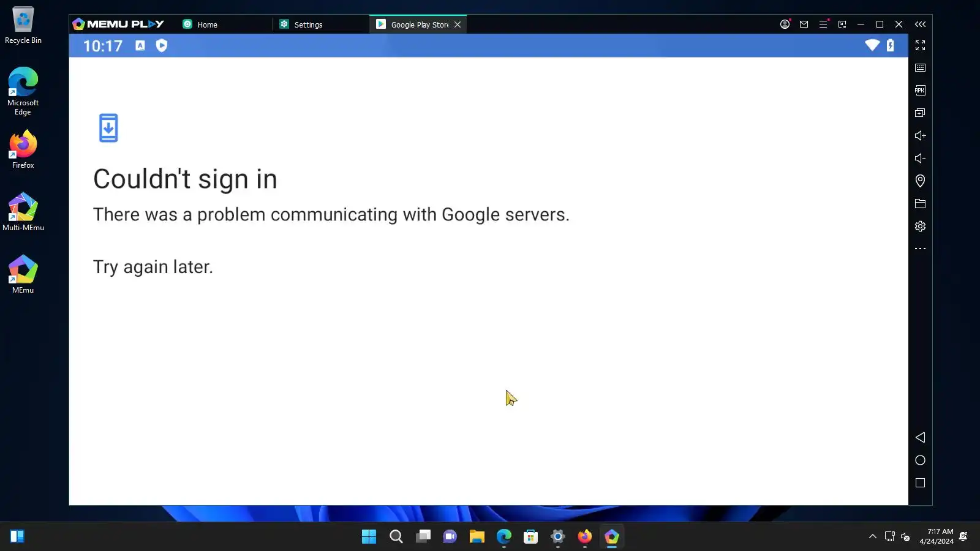The width and height of the screenshot is (980, 551).
Task: Close the Google Play Store tab
Action: click(x=458, y=24)
